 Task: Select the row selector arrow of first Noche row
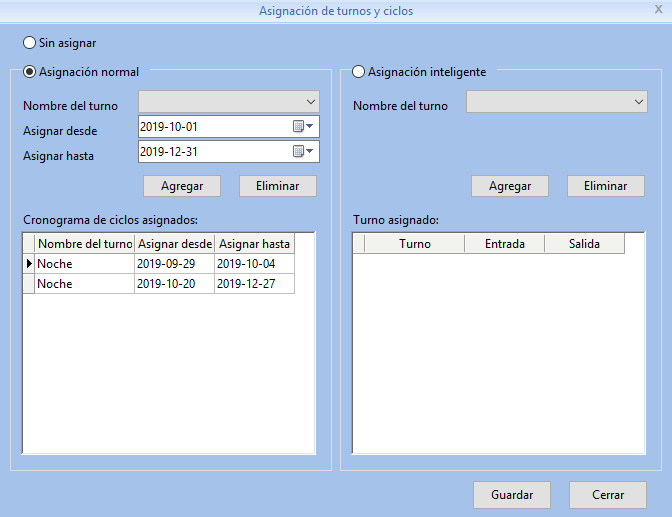click(x=29, y=264)
